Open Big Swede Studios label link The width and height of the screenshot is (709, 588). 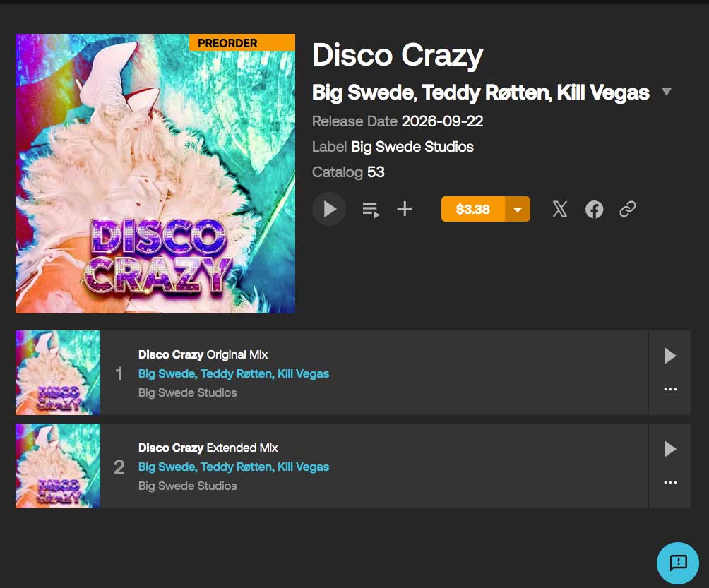(412, 146)
